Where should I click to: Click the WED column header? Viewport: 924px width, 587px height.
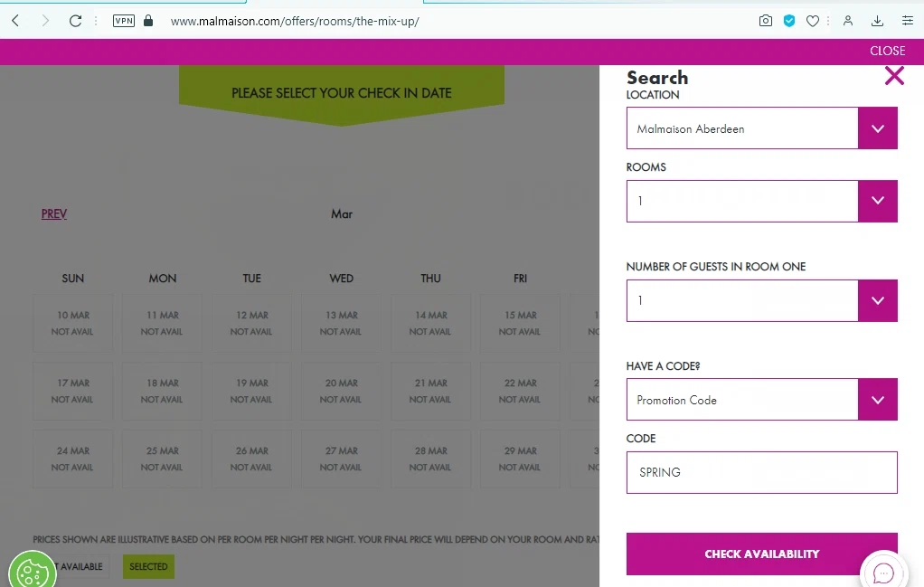pos(341,279)
